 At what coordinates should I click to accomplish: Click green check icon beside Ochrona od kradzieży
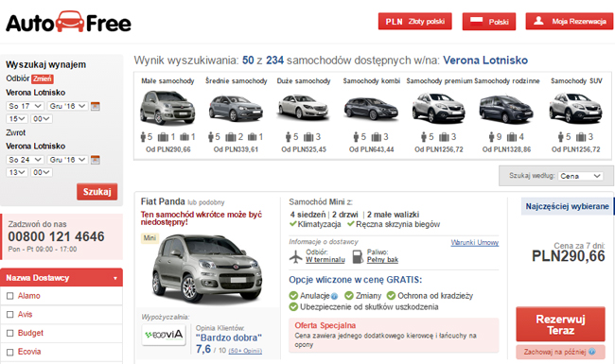[391, 295]
